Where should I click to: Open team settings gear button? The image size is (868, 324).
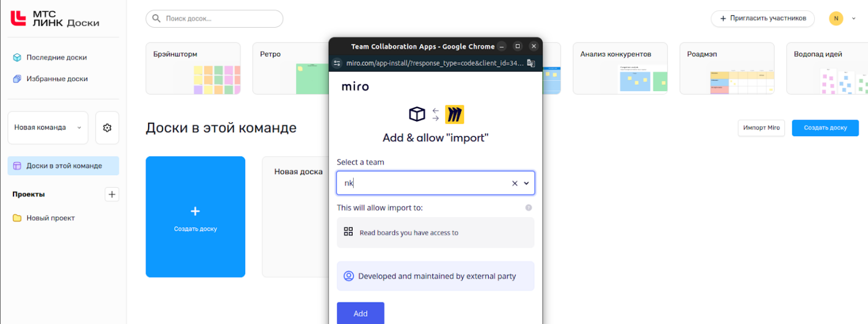107,128
